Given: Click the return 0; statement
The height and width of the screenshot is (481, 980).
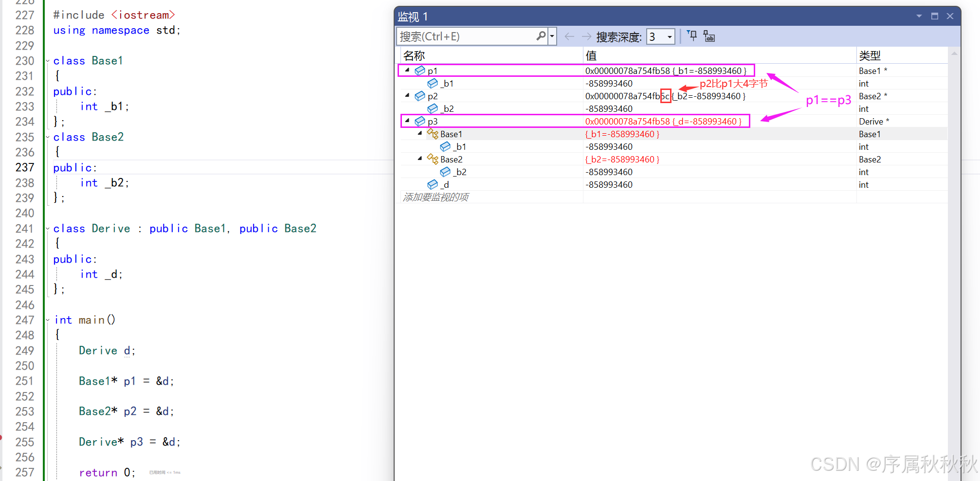Looking at the screenshot, I should point(107,472).
